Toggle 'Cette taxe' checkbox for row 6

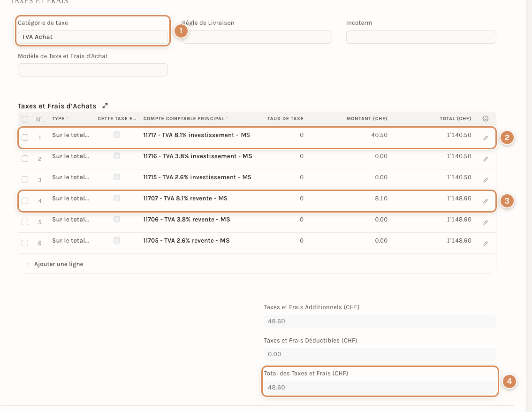117,240
